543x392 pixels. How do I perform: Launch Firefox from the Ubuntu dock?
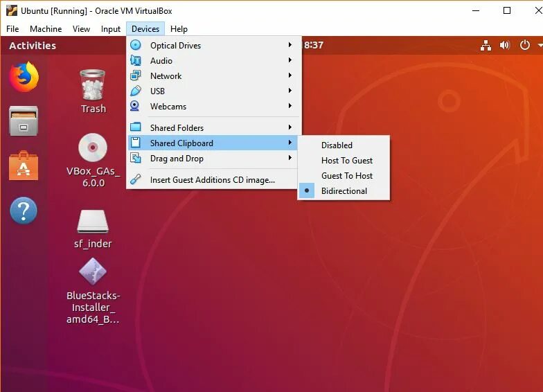(x=24, y=77)
